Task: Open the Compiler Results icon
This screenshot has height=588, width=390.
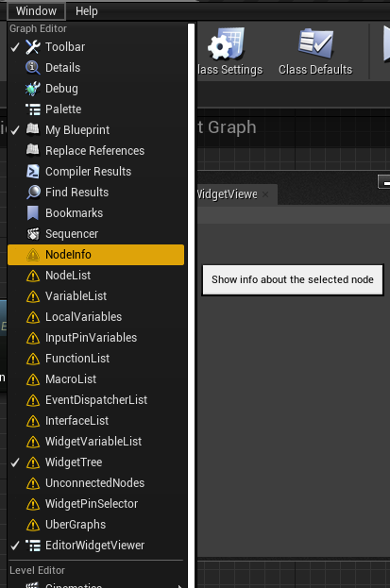Action: pyautogui.click(x=33, y=172)
